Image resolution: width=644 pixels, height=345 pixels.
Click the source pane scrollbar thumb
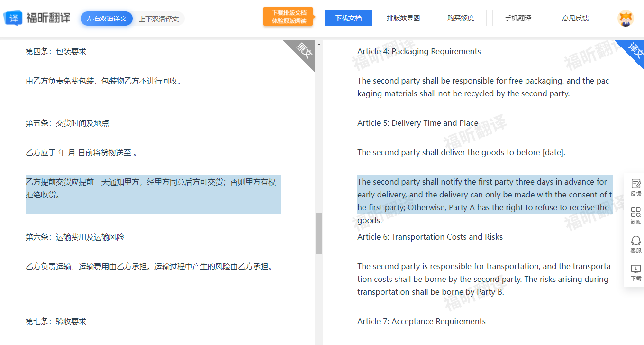319,233
